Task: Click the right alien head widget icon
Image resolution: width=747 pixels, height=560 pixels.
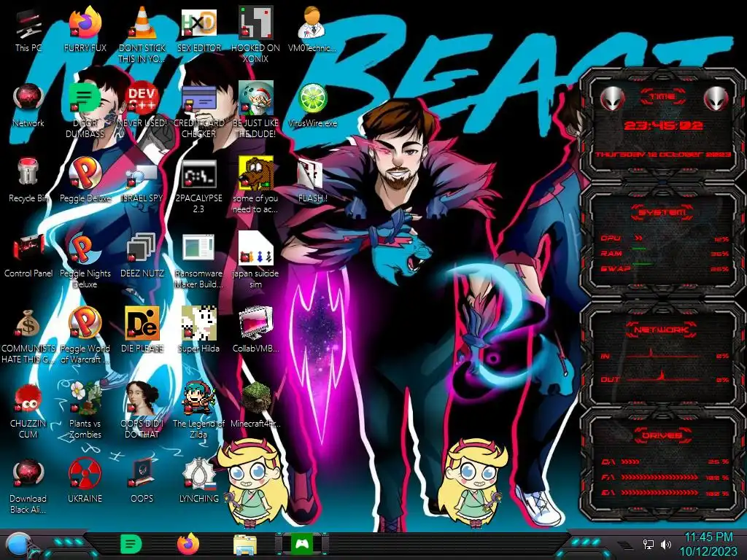Action: click(716, 98)
